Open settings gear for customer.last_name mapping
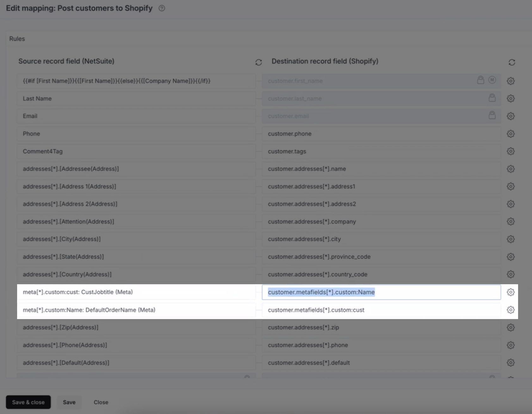 click(510, 99)
